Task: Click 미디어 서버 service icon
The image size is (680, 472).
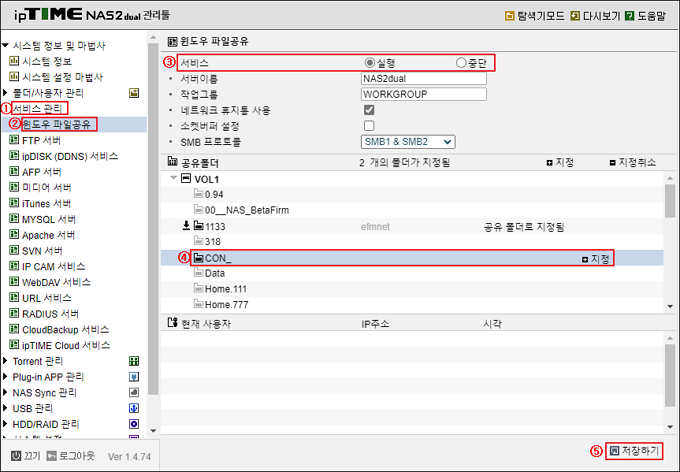Action: click(14, 187)
